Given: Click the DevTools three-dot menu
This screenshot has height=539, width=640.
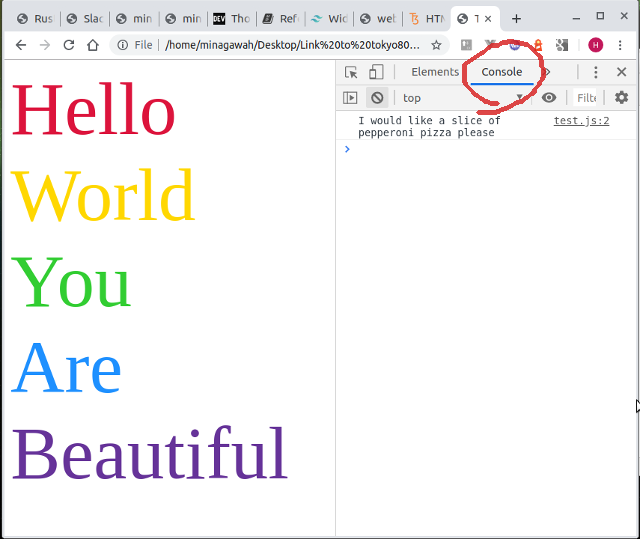Looking at the screenshot, I should pos(595,72).
